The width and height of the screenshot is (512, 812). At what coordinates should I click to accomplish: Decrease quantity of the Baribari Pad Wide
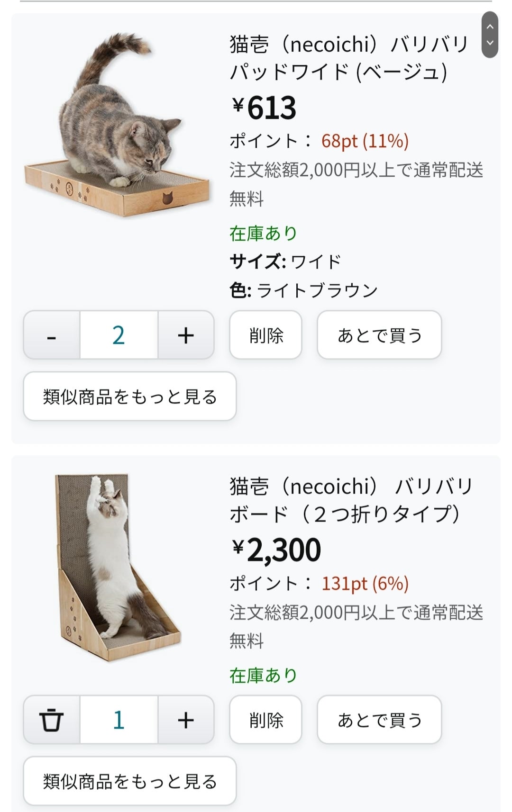(x=52, y=335)
